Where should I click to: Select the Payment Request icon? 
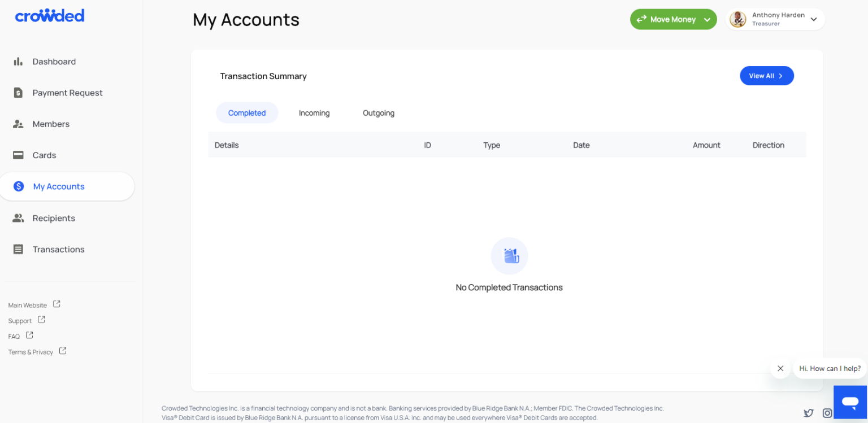(18, 93)
